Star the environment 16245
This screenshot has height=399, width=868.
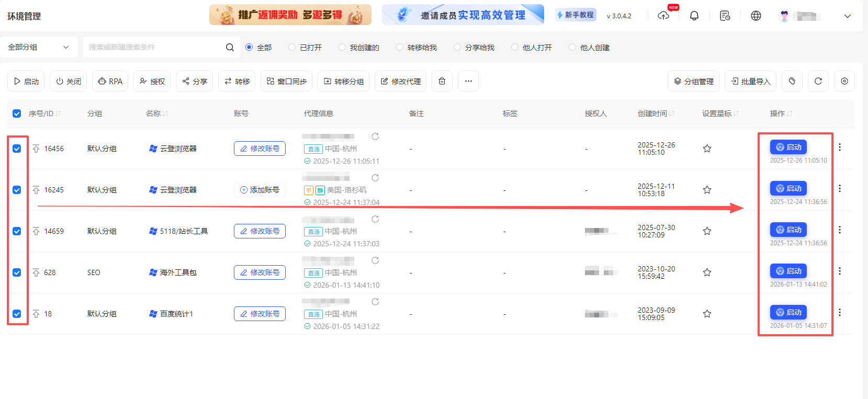pyautogui.click(x=707, y=190)
